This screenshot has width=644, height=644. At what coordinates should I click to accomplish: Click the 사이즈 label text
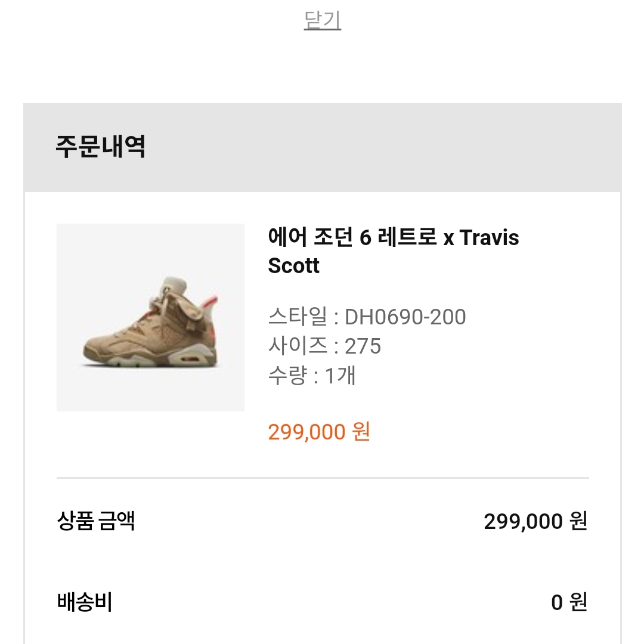[298, 346]
